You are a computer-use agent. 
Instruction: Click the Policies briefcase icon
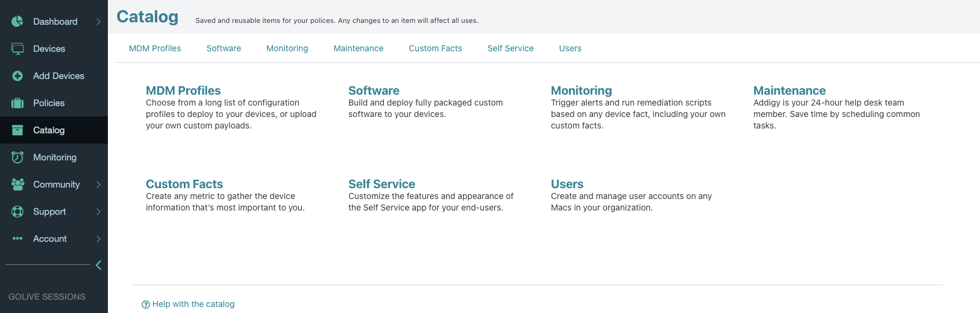[17, 103]
